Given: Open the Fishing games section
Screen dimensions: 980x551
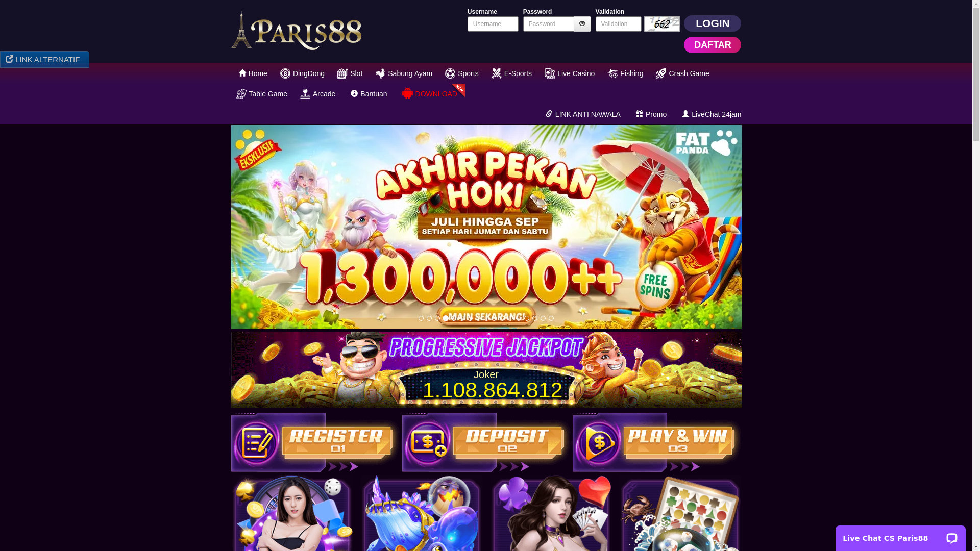Looking at the screenshot, I should point(625,73).
